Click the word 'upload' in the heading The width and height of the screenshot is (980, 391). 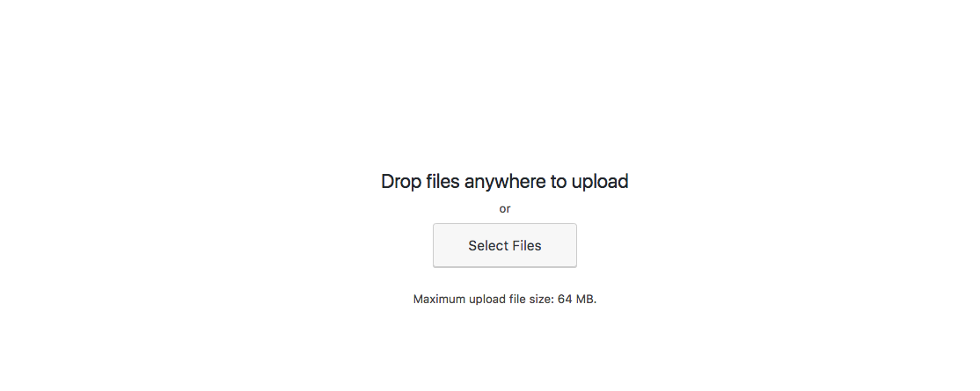[599, 182]
